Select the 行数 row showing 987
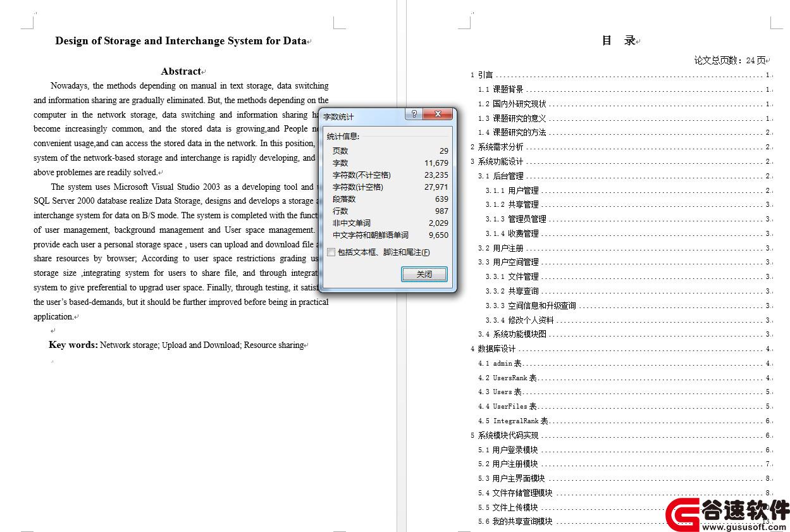This screenshot has width=790, height=532. [390, 211]
